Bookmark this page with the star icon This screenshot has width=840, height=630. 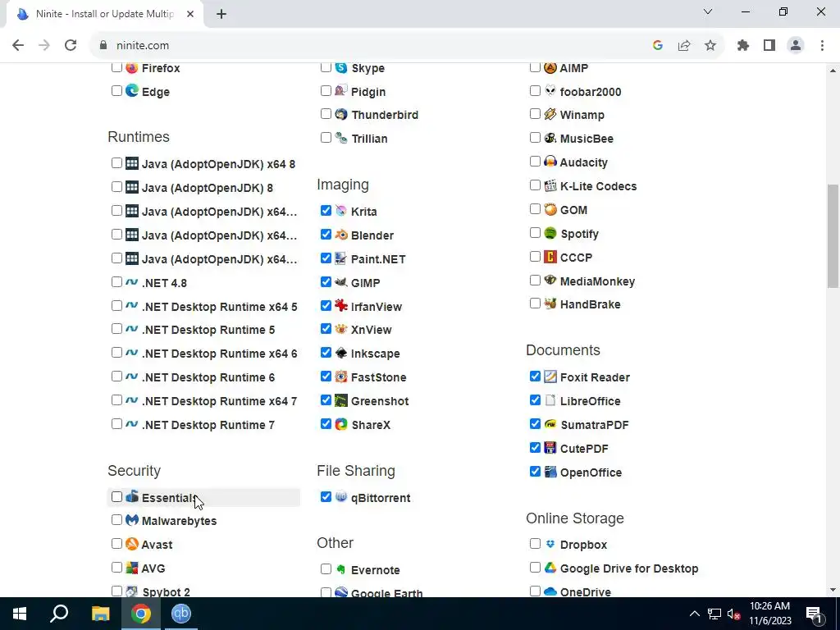(x=710, y=46)
